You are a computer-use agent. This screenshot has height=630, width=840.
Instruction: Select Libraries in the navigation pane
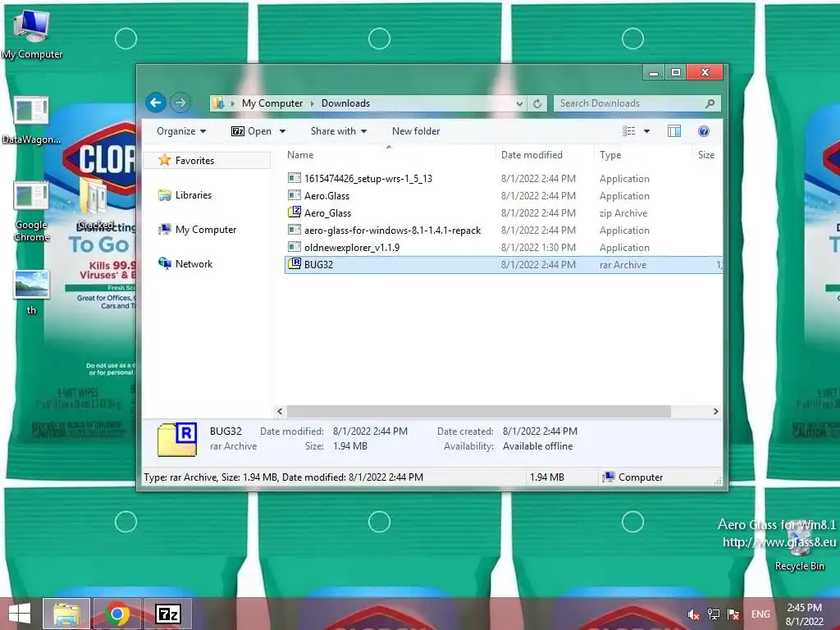click(x=194, y=195)
